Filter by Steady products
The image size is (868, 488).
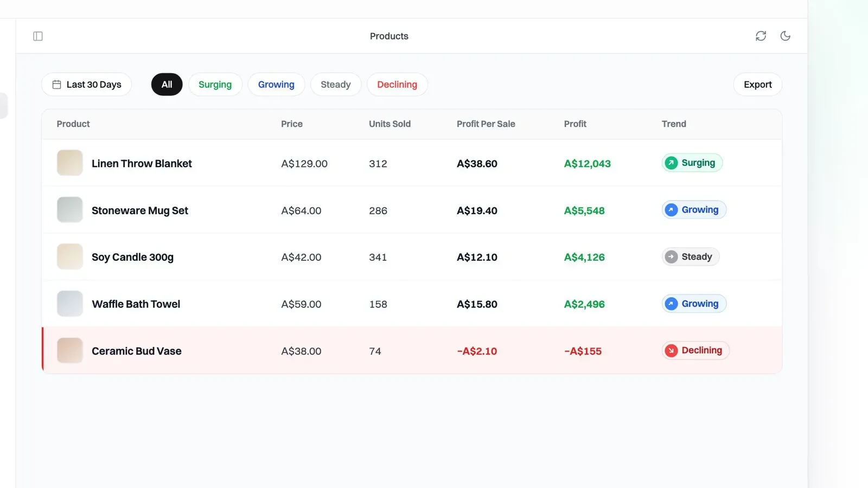point(335,85)
